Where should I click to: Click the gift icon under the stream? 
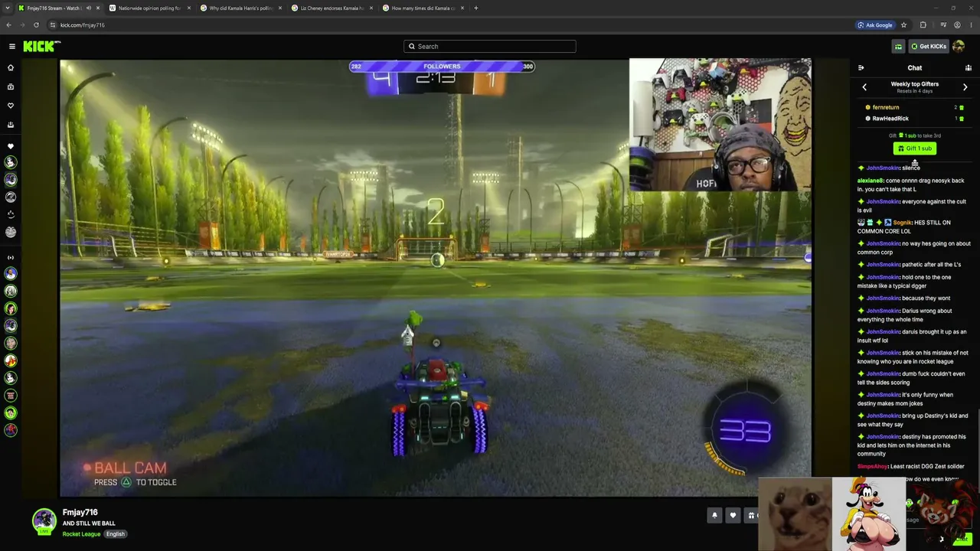[751, 515]
